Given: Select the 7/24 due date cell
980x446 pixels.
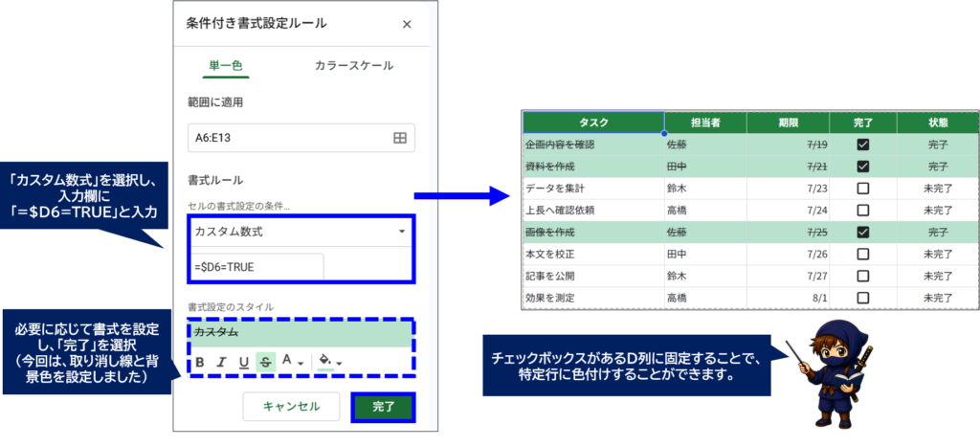Looking at the screenshot, I should (789, 210).
